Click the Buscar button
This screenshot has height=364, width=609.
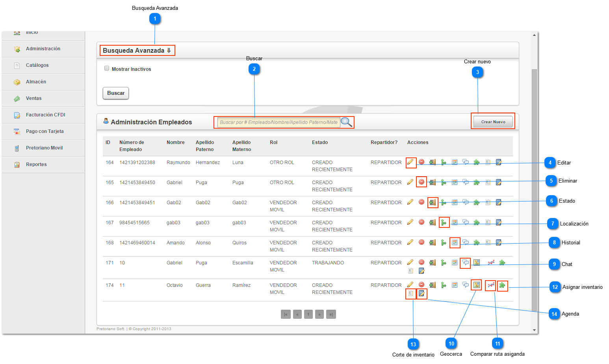116,93
